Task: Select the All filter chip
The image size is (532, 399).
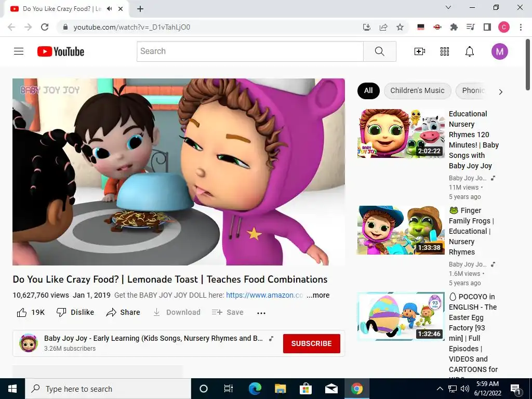Action: (x=368, y=90)
